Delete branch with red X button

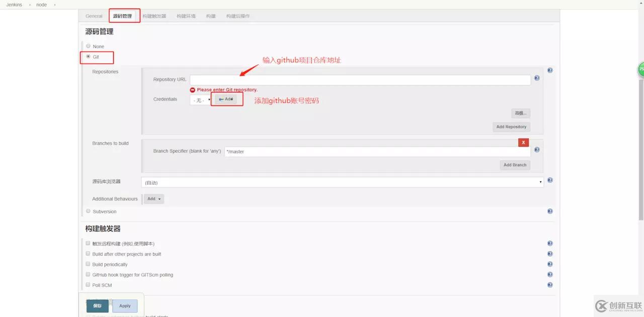click(523, 142)
